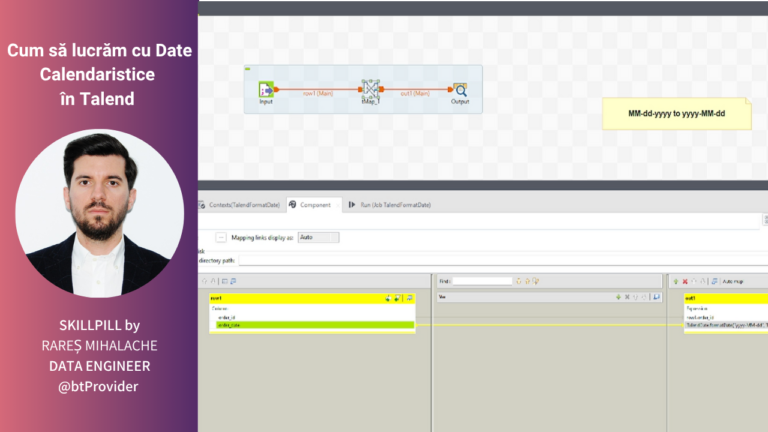The height and width of the screenshot is (432, 768).
Task: Click first icon after Find field
Action: (x=519, y=281)
